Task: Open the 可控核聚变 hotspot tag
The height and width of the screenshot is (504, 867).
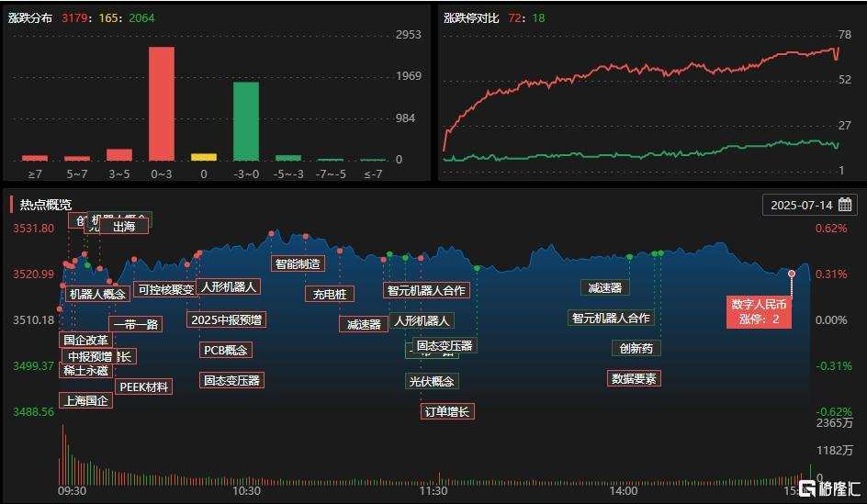Action: 165,289
